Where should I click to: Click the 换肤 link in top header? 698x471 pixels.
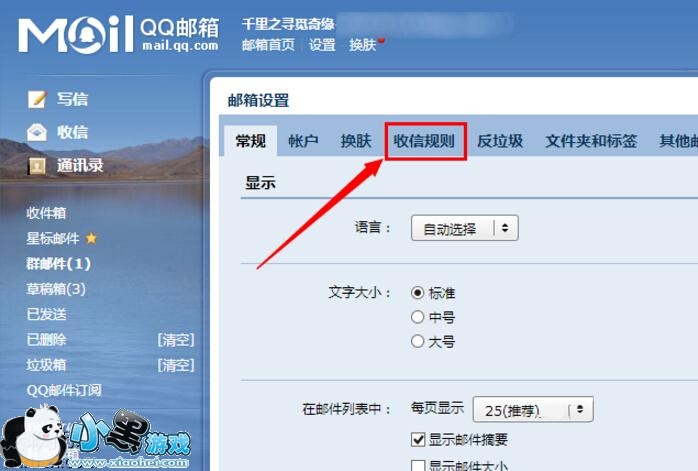pos(363,45)
